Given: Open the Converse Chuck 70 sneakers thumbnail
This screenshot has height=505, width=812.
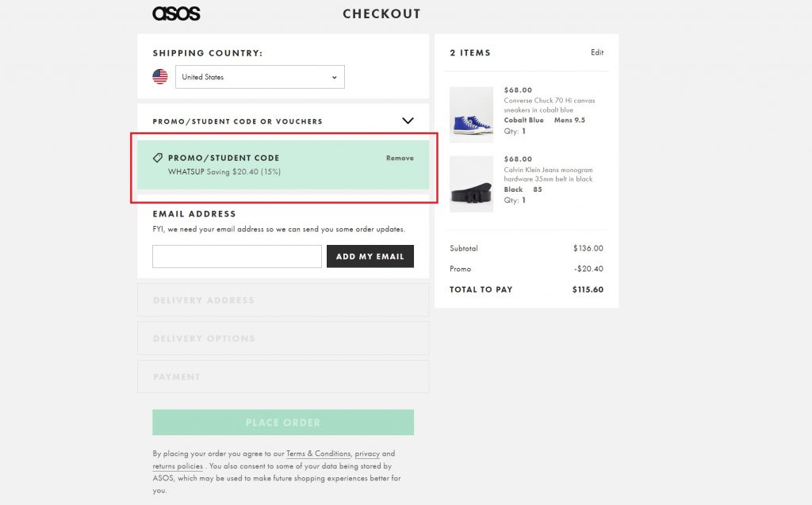Looking at the screenshot, I should click(x=471, y=114).
